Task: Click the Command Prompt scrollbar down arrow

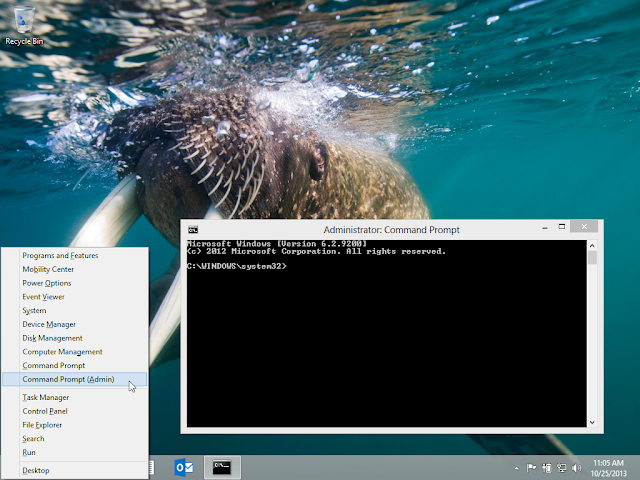Action: pyautogui.click(x=592, y=422)
